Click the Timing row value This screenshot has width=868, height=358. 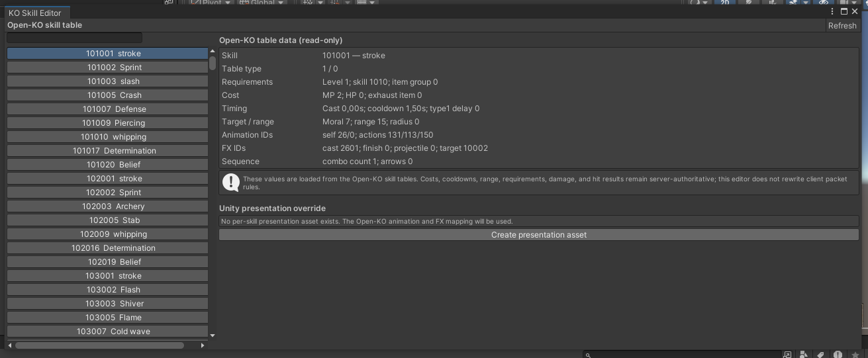point(401,109)
